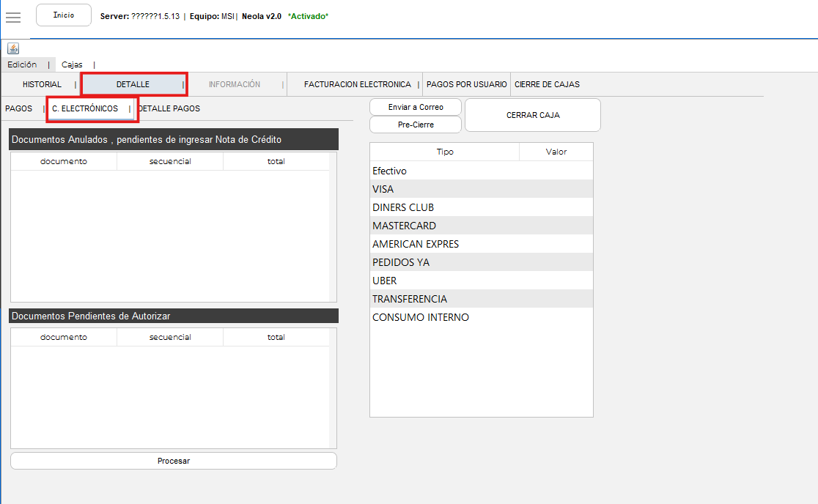Viewport: 818px width, 504px height.
Task: Open the Edición menu
Action: coord(22,64)
